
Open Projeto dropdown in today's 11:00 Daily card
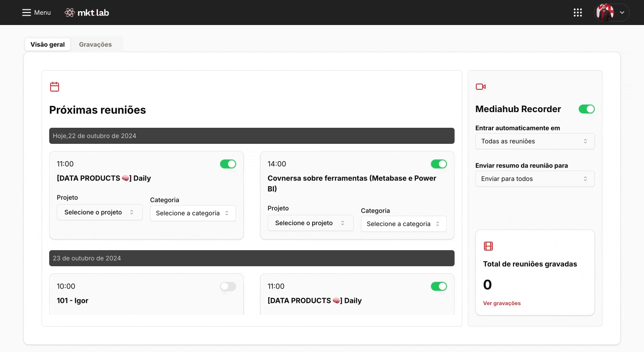click(100, 212)
